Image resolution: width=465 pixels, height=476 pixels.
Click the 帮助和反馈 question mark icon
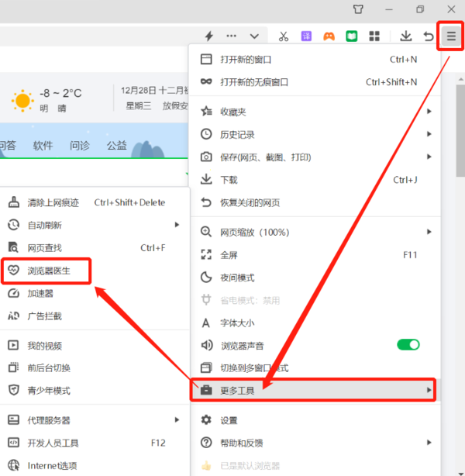(206, 443)
